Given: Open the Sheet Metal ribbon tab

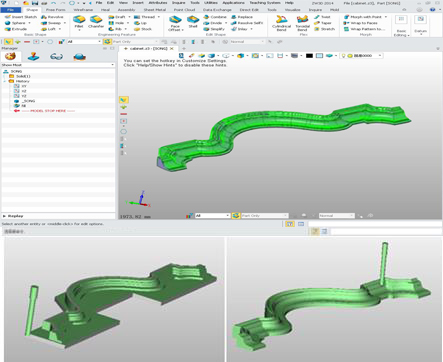Looking at the screenshot, I should pos(155,10).
